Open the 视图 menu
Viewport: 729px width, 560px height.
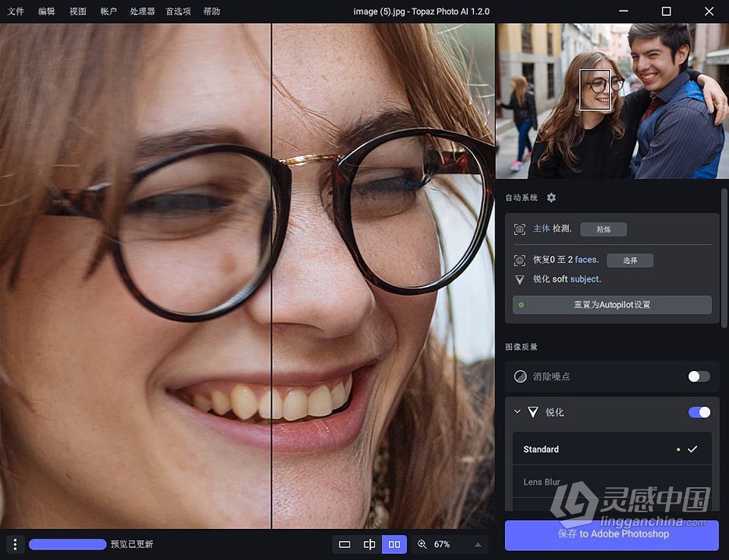77,11
